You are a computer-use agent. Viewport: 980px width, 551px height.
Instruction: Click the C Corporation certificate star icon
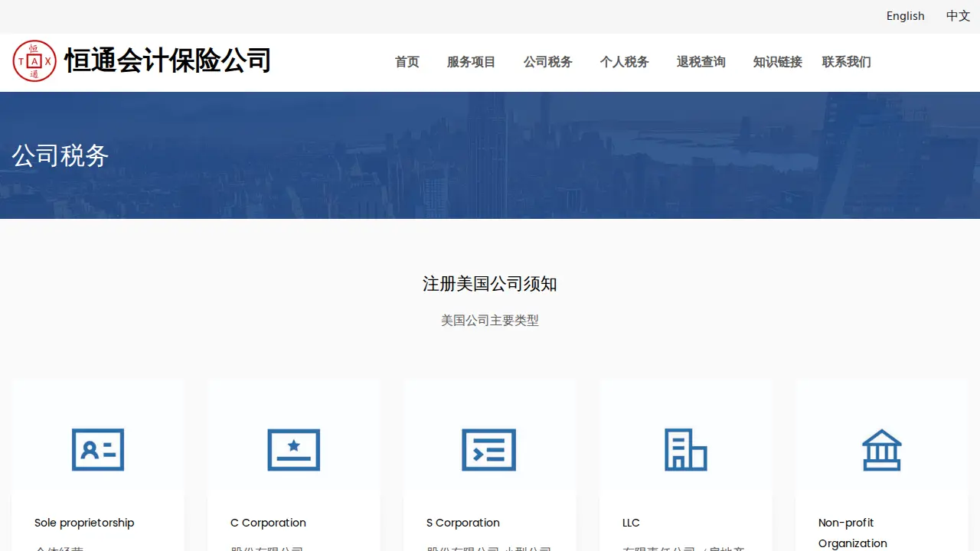pos(294,449)
